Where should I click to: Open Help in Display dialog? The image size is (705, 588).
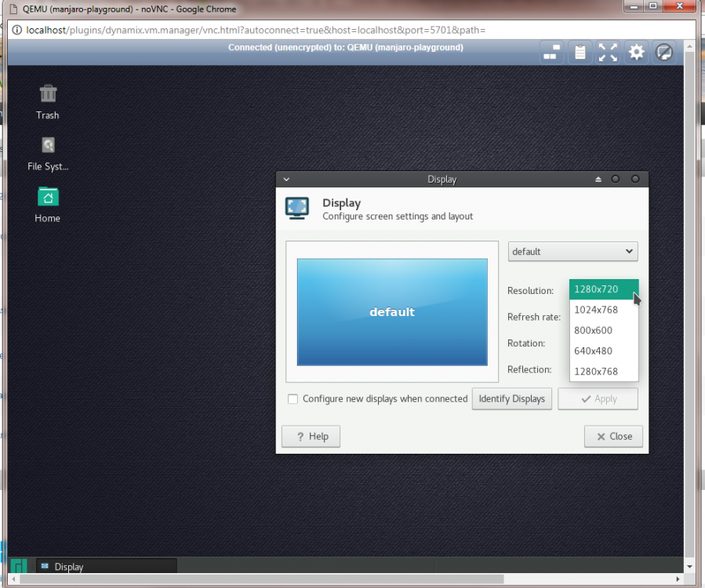[311, 437]
